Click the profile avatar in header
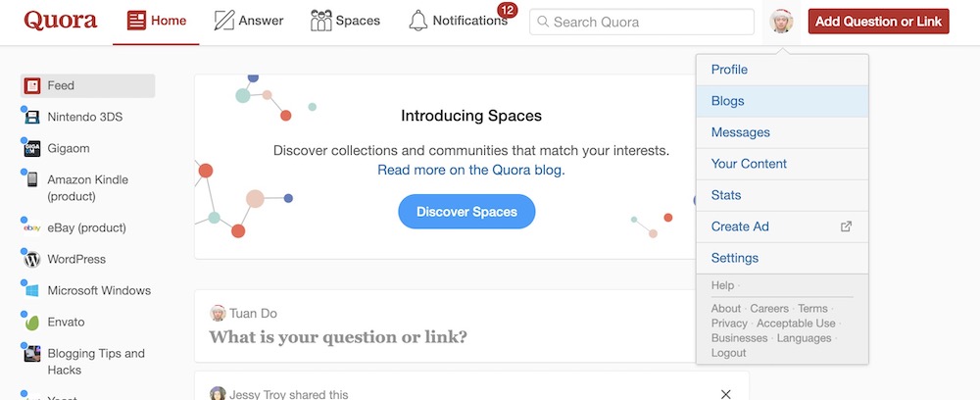 click(781, 22)
